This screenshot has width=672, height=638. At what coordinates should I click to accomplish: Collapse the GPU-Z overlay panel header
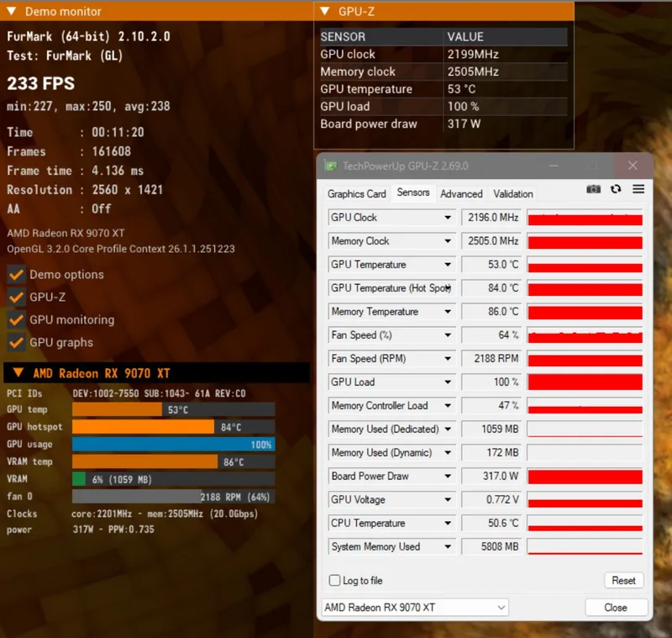tap(325, 11)
